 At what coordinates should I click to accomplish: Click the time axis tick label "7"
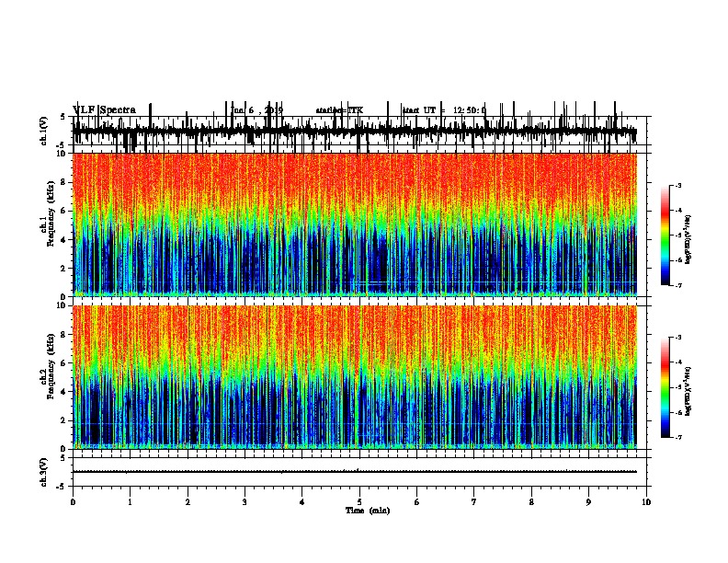point(474,502)
